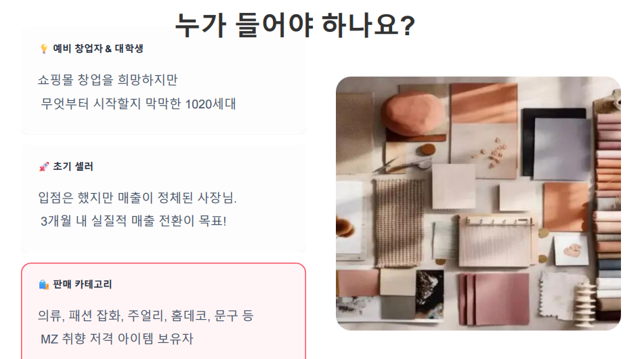Click the light bulb icon

point(44,49)
